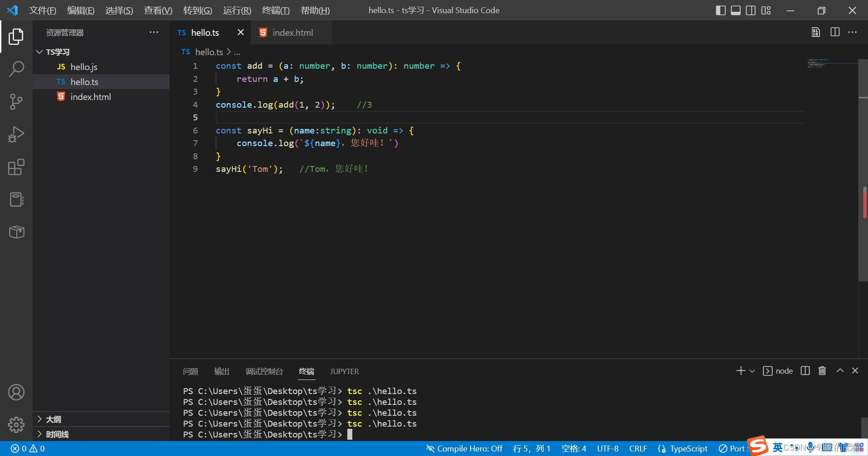Toggle Compile Hero: Off status item
868x456 pixels.
pyautogui.click(x=464, y=449)
